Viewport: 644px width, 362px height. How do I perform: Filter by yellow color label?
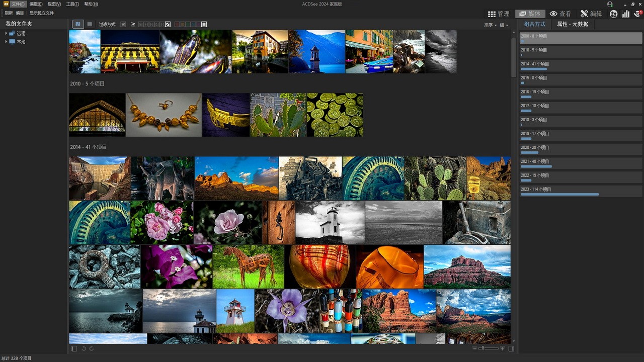tap(183, 24)
